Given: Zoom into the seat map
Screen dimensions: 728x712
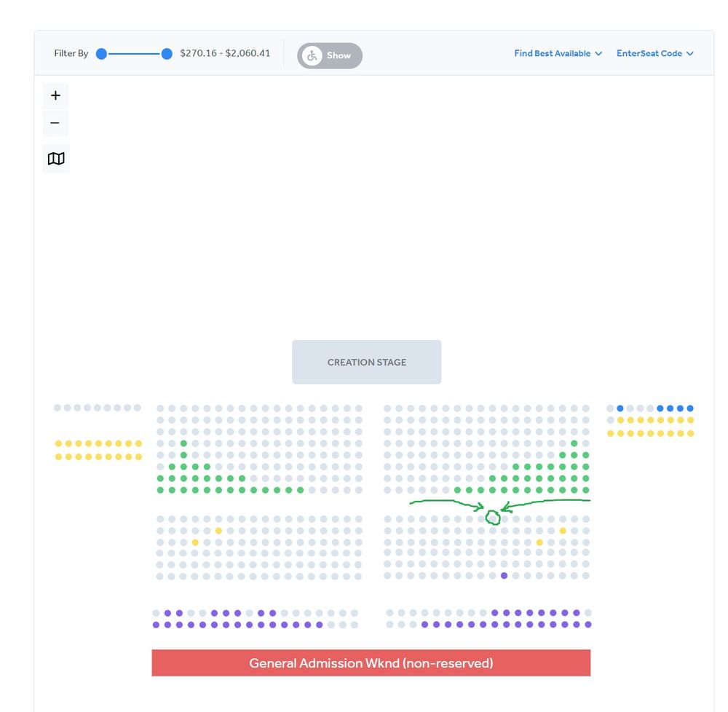Looking at the screenshot, I should pos(55,95).
